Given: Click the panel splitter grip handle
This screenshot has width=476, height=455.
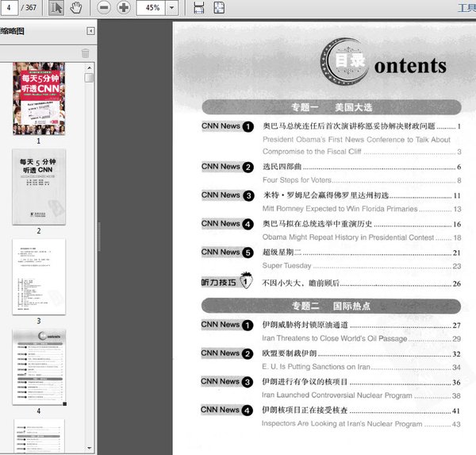Looking at the screenshot, I should [99, 237].
